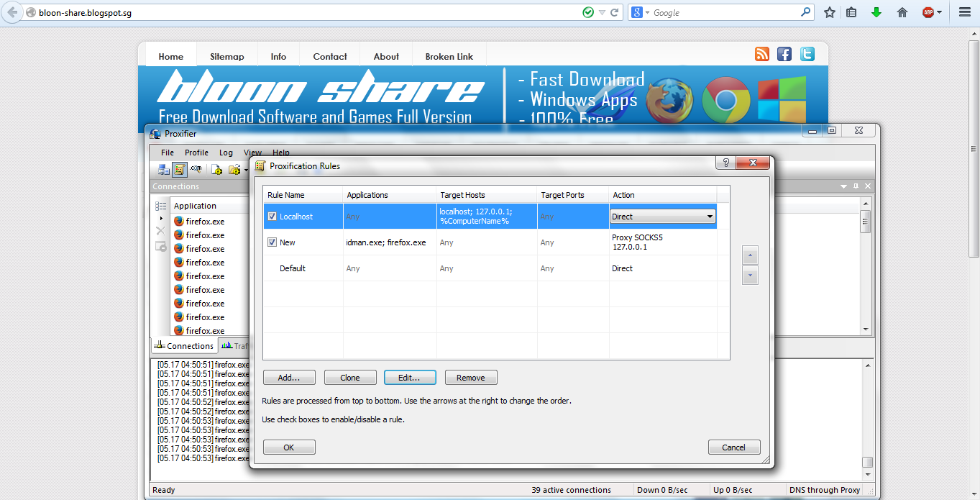
Task: Open the Adblock Plus dropdown arrow
Action: point(939,12)
